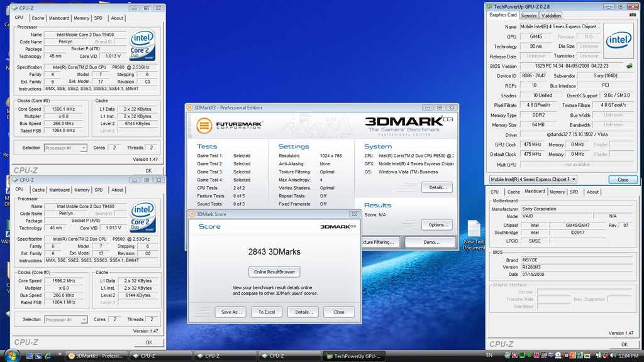The height and width of the screenshot is (362, 644).
Task: Open the Cache tab in lower CPU-Z window
Action: 38,190
